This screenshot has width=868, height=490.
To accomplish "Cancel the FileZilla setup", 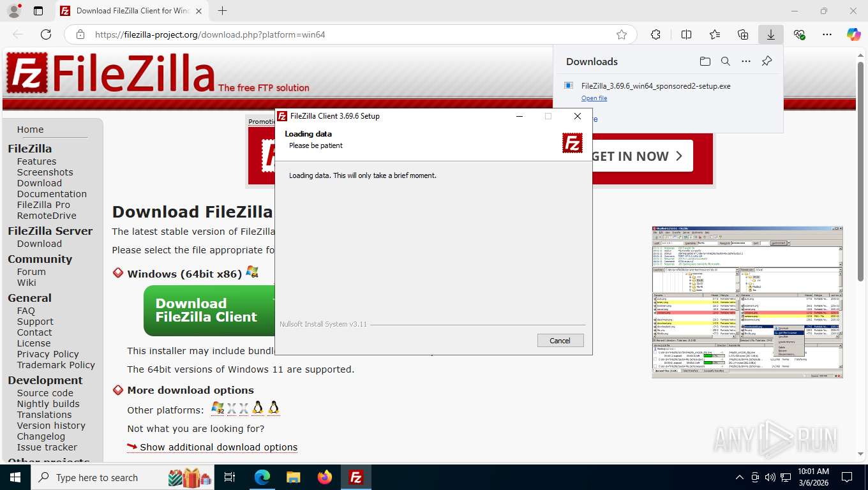I will coord(560,341).
